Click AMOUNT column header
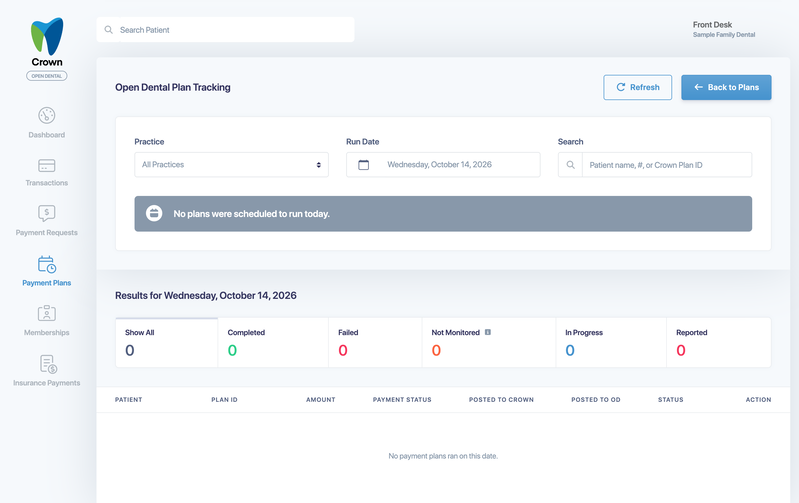This screenshot has height=503, width=799. point(321,400)
